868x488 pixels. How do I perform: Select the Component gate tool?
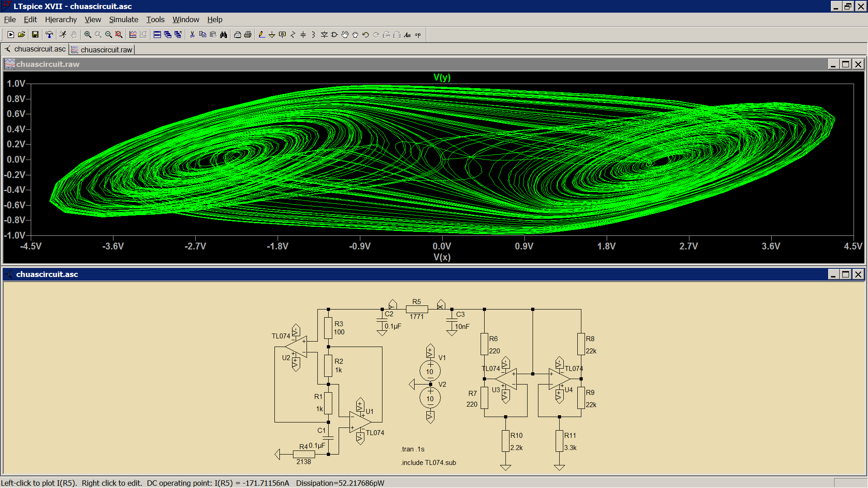(335, 34)
